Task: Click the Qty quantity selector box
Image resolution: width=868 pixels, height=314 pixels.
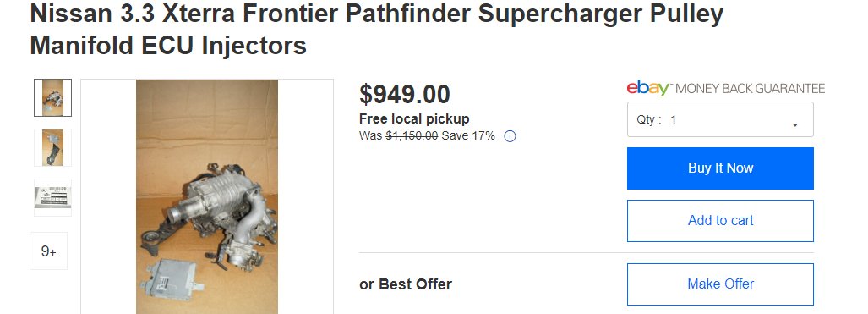Action: click(720, 119)
